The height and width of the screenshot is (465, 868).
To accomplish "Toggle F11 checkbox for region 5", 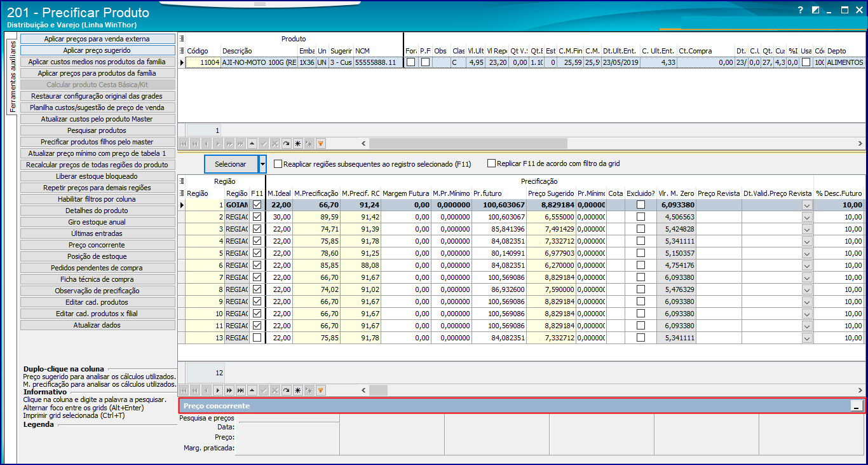I will point(257,253).
